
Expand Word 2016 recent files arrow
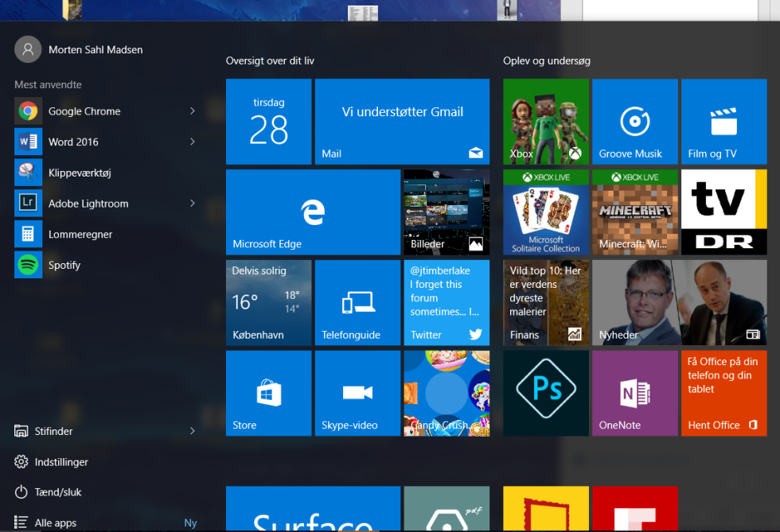click(193, 142)
